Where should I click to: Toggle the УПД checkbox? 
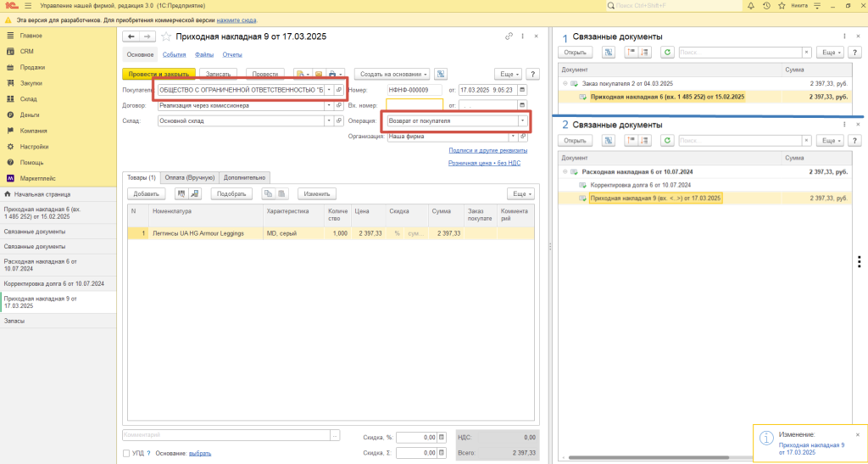click(127, 453)
